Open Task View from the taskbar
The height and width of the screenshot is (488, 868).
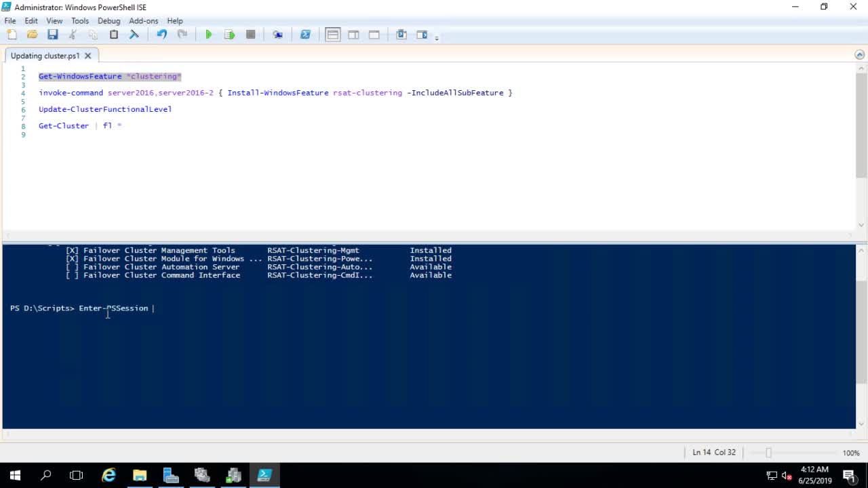[76, 475]
